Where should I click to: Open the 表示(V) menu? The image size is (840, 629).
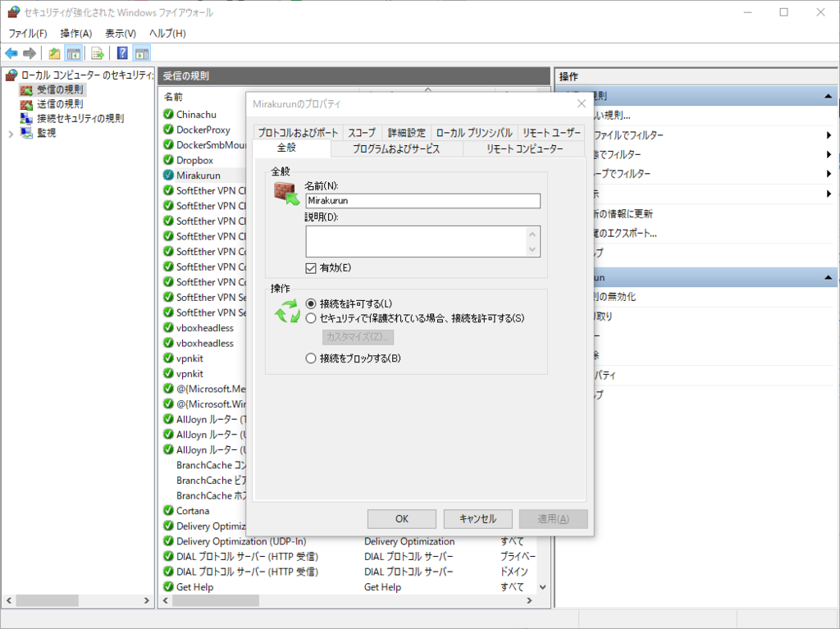point(121,34)
